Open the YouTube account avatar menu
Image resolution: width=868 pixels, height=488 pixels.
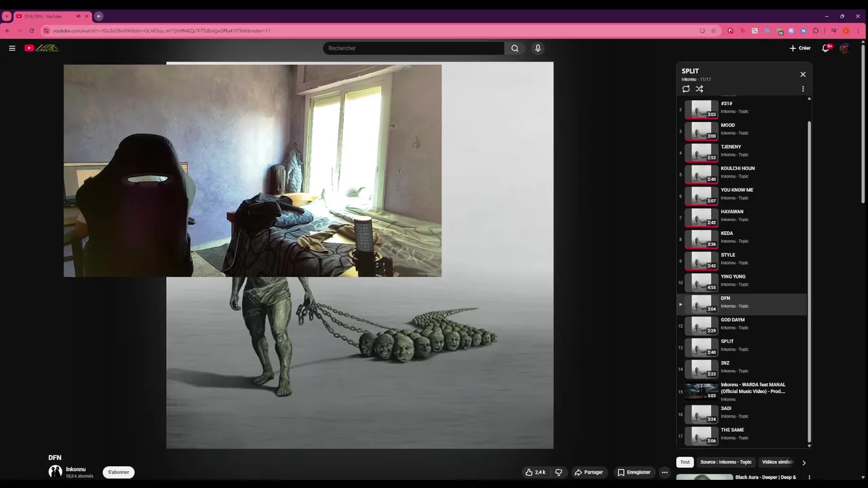point(844,48)
